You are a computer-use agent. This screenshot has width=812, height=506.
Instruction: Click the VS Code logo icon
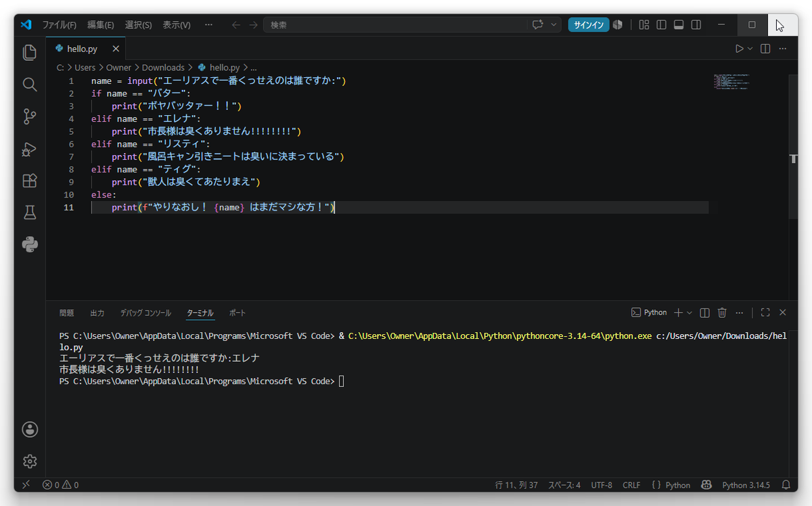click(26, 24)
